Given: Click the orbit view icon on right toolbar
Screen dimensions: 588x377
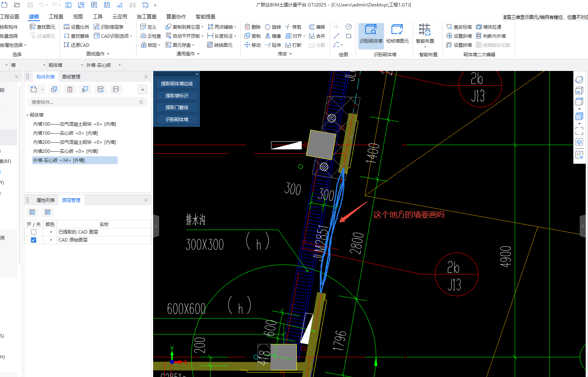Looking at the screenshot, I should [x=579, y=80].
